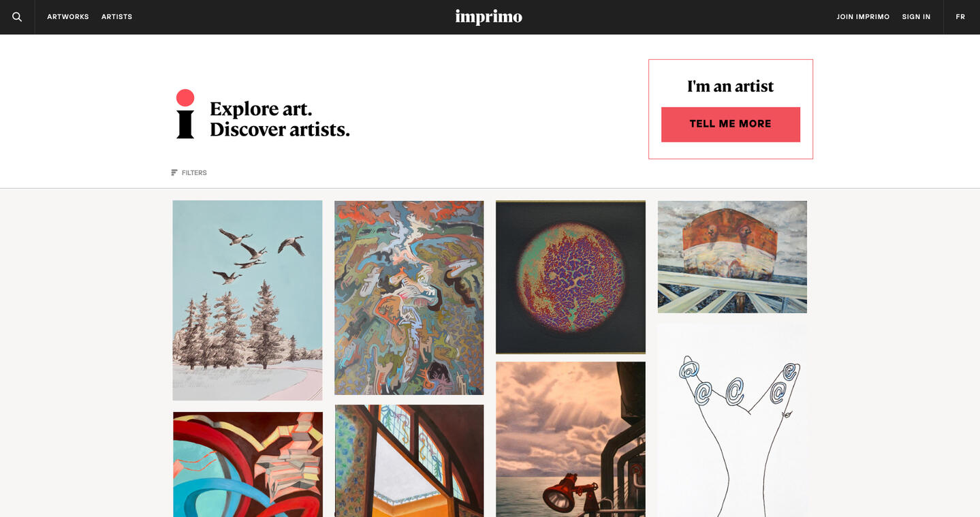980x517 pixels.
Task: Open the flying geese winter trees artwork
Action: (x=247, y=300)
